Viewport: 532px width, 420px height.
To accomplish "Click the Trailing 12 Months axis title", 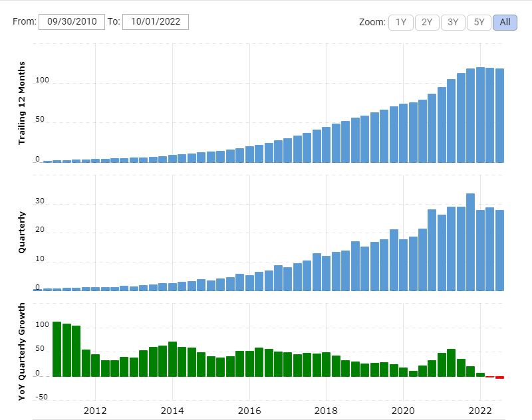I will [x=22, y=103].
